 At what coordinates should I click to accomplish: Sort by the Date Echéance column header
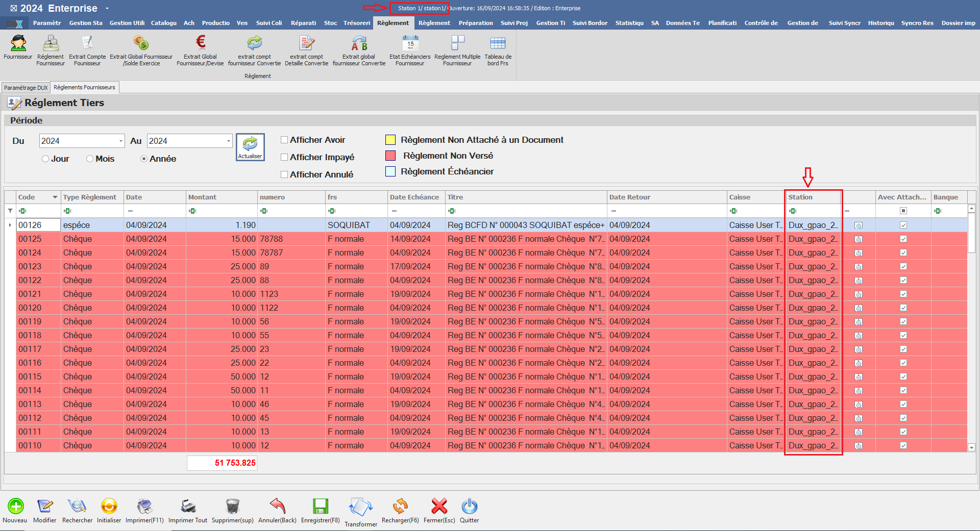(416, 197)
